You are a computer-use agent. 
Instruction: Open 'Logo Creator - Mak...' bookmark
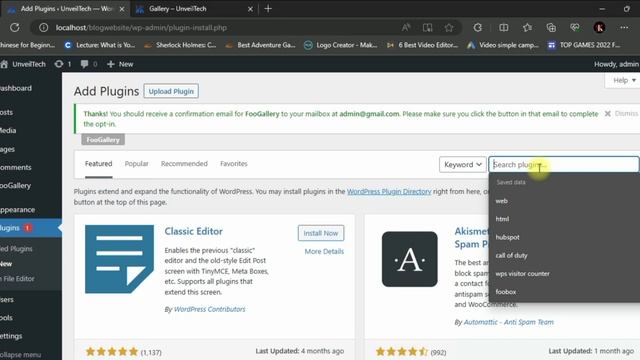341,45
